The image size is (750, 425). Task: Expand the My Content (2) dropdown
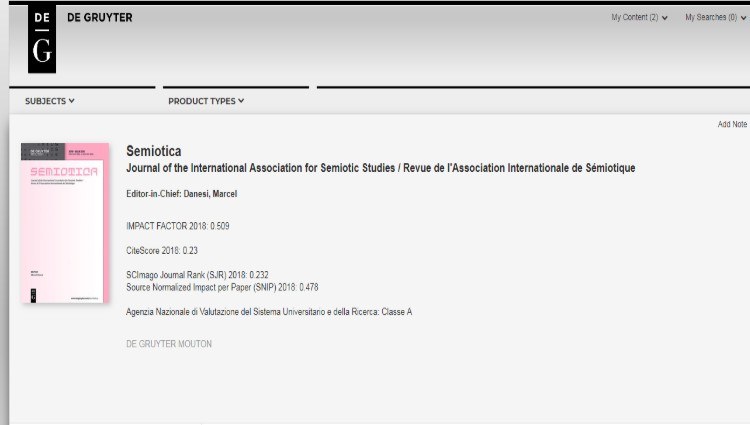[639, 18]
